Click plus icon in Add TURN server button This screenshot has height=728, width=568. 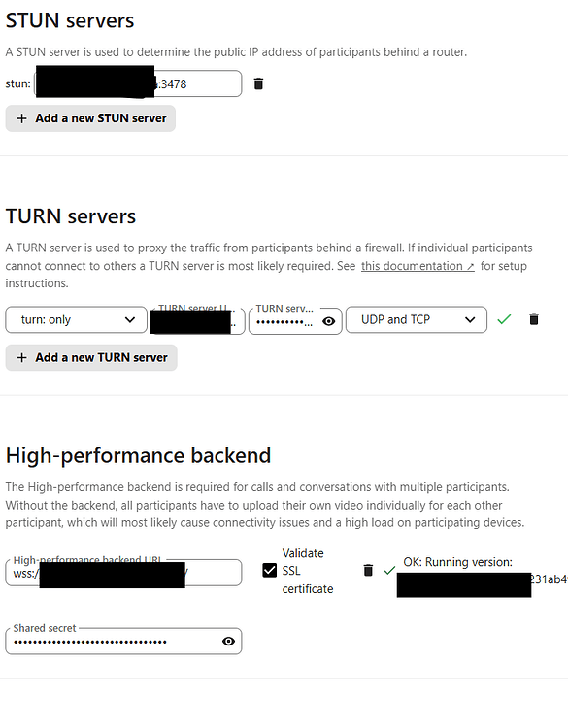pyautogui.click(x=21, y=357)
